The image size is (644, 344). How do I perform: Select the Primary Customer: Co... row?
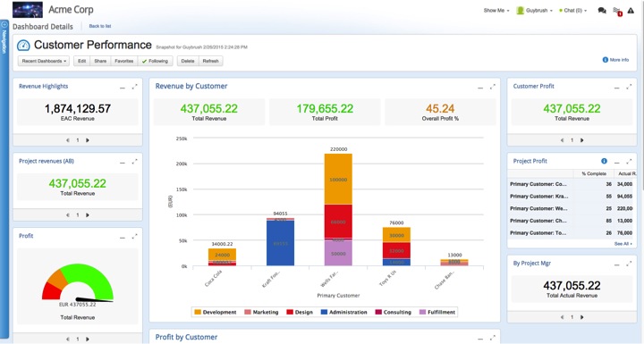tap(572, 184)
